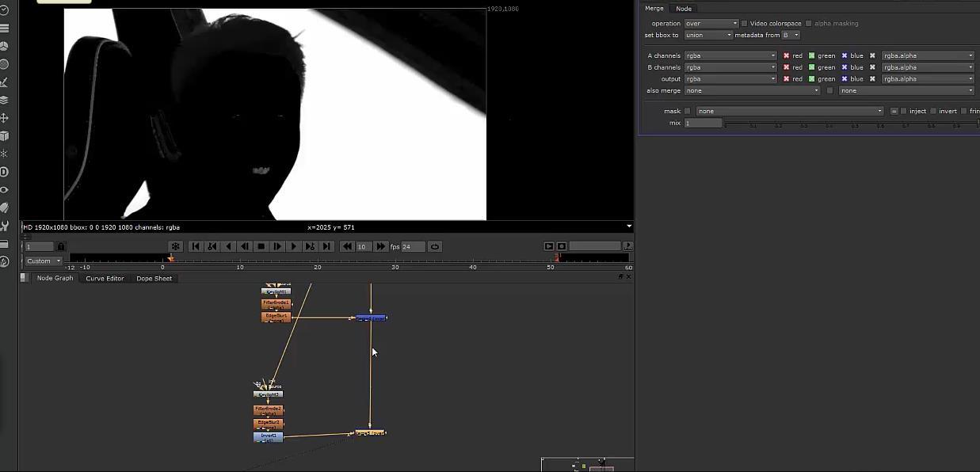Click the frame lock padlock icon
The image size is (980, 472).
[x=61, y=246]
